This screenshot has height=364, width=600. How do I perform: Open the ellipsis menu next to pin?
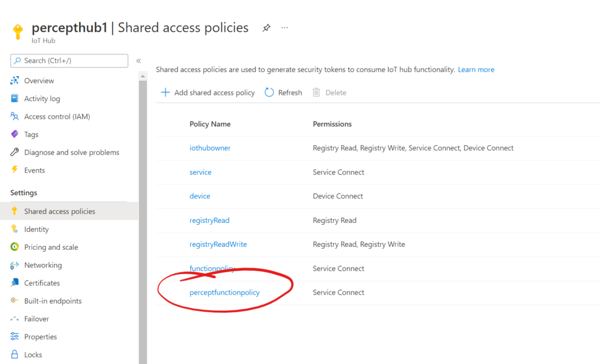coord(285,28)
